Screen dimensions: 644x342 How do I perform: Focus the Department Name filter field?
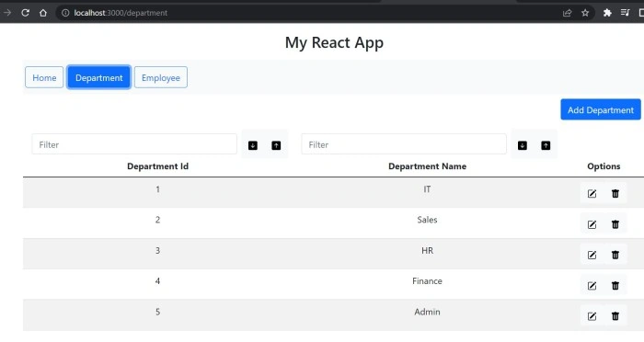(404, 144)
